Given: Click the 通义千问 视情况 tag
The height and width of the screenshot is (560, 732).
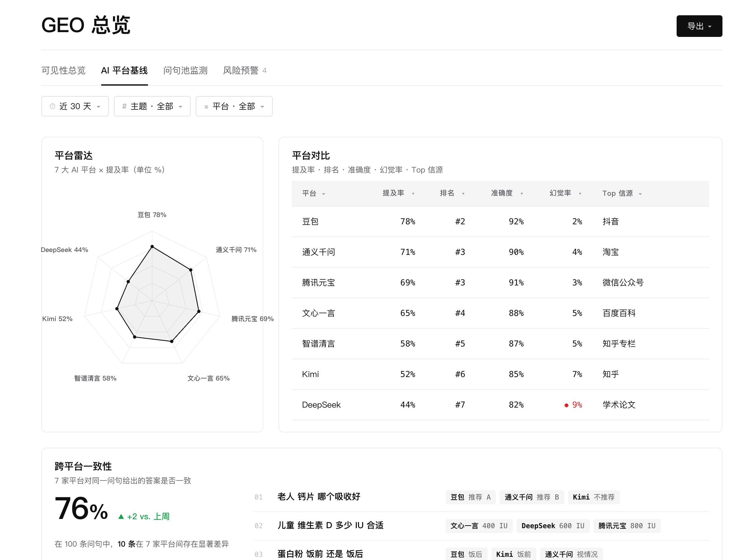Looking at the screenshot, I should point(571,554).
